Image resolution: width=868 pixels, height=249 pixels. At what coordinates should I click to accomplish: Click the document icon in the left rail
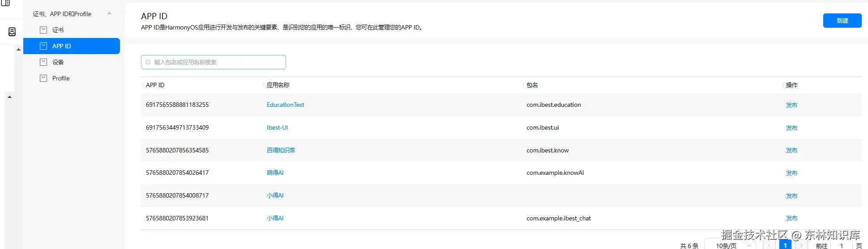[x=12, y=32]
